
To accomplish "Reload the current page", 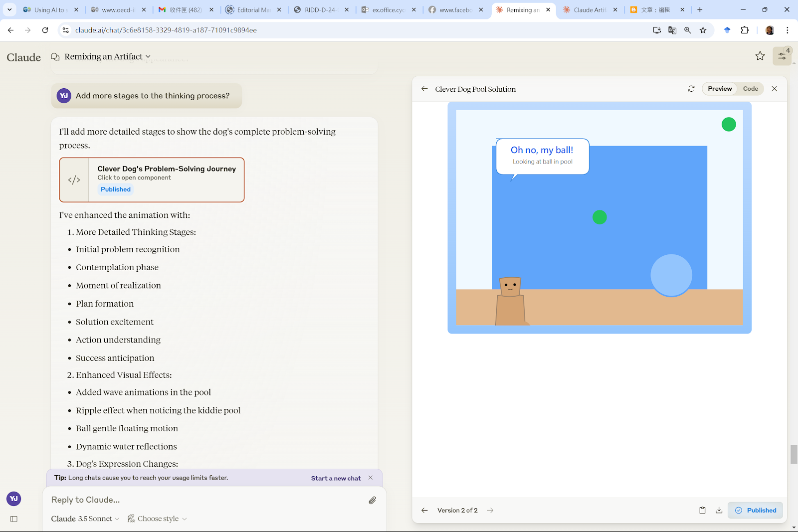I will pyautogui.click(x=45, y=30).
